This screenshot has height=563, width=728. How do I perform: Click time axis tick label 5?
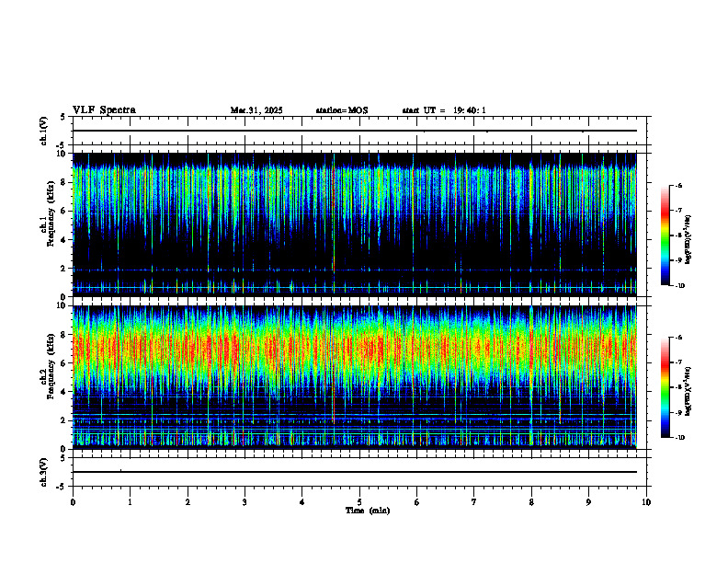[x=359, y=502]
